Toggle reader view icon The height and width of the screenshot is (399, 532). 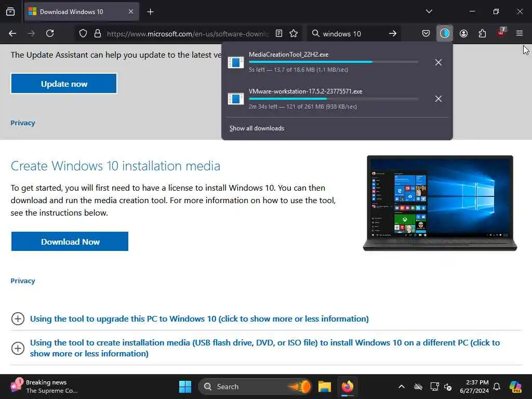279,33
